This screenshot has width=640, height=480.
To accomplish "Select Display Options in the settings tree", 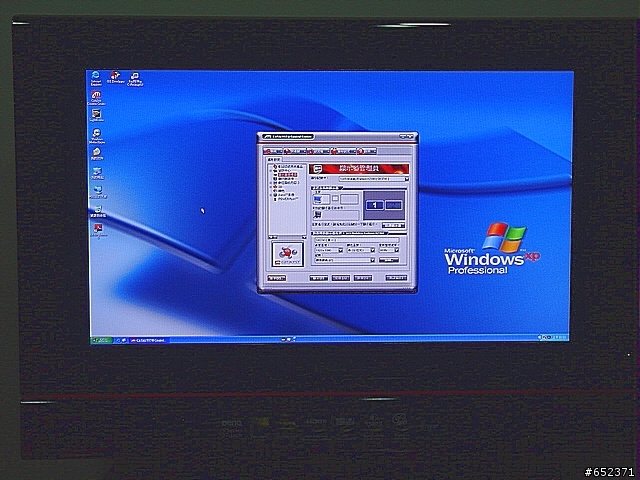I will [x=286, y=179].
